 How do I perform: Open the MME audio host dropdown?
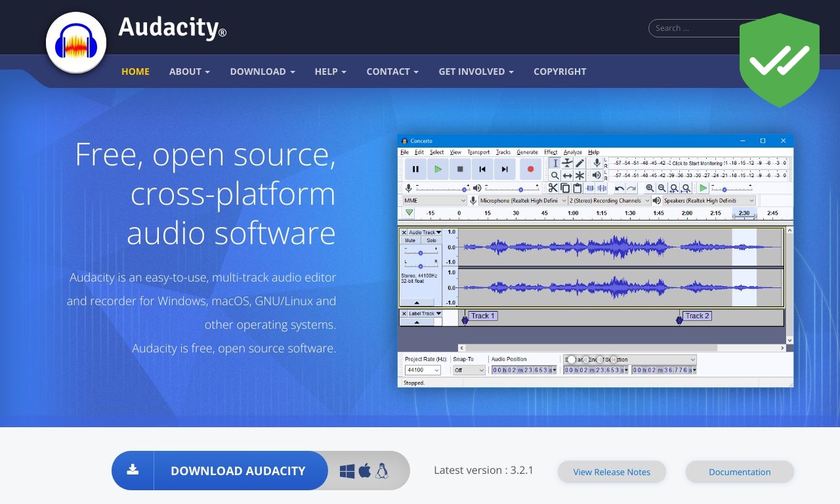434,201
